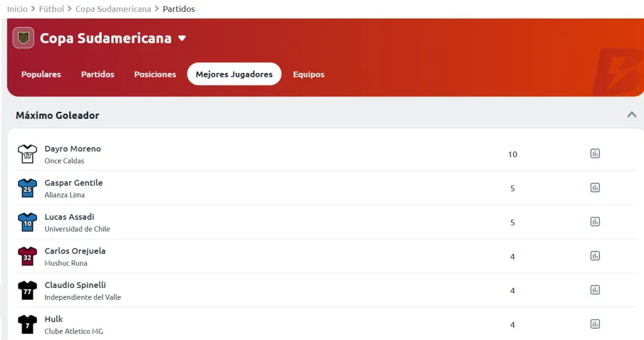The width and height of the screenshot is (644, 340).
Task: Open the Copa Sudamericana competition dropdown arrow
Action: click(x=182, y=38)
